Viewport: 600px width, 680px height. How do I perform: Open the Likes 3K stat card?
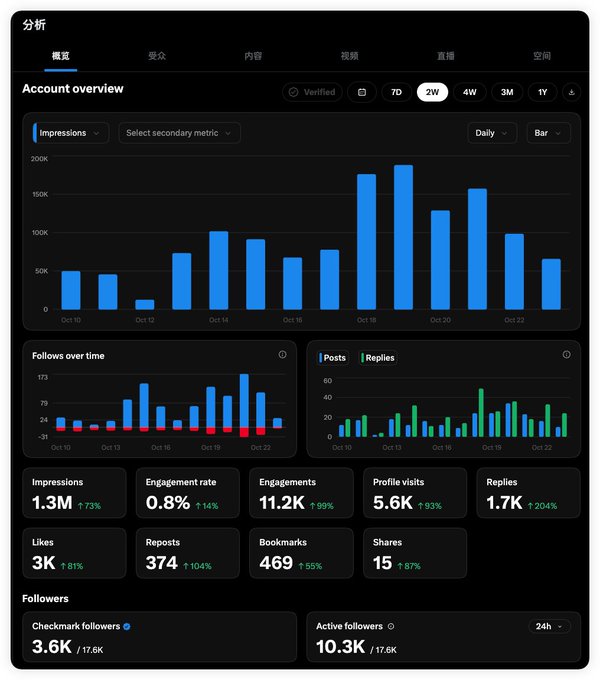(74, 553)
